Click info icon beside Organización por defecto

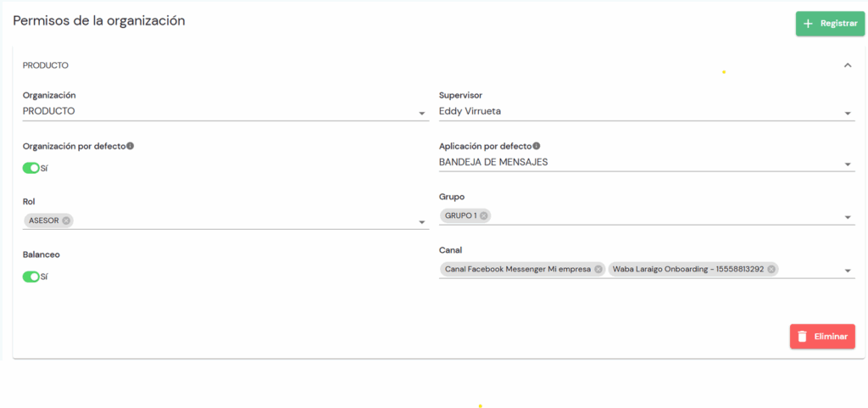coord(130,146)
